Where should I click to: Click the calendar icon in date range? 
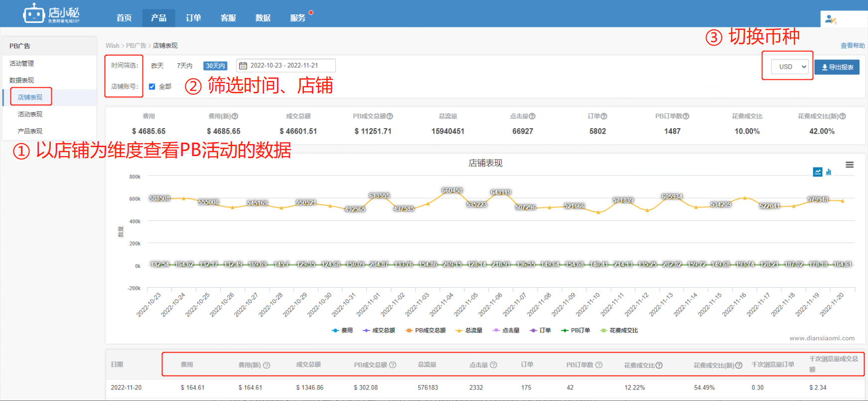[243, 66]
